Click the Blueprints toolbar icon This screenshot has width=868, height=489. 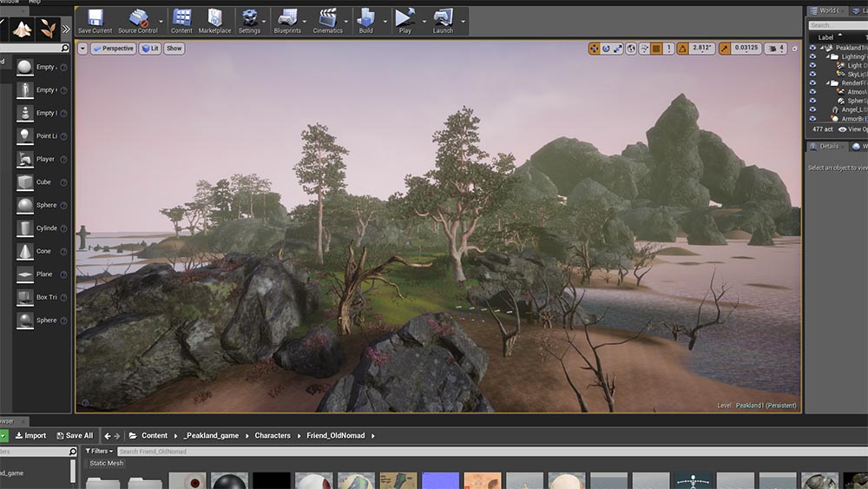click(x=286, y=21)
